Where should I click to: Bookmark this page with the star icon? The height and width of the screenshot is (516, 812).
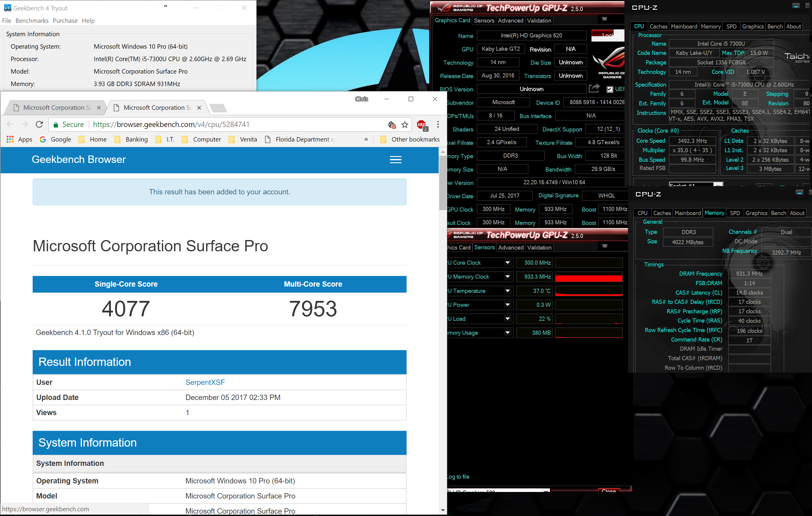(x=405, y=125)
